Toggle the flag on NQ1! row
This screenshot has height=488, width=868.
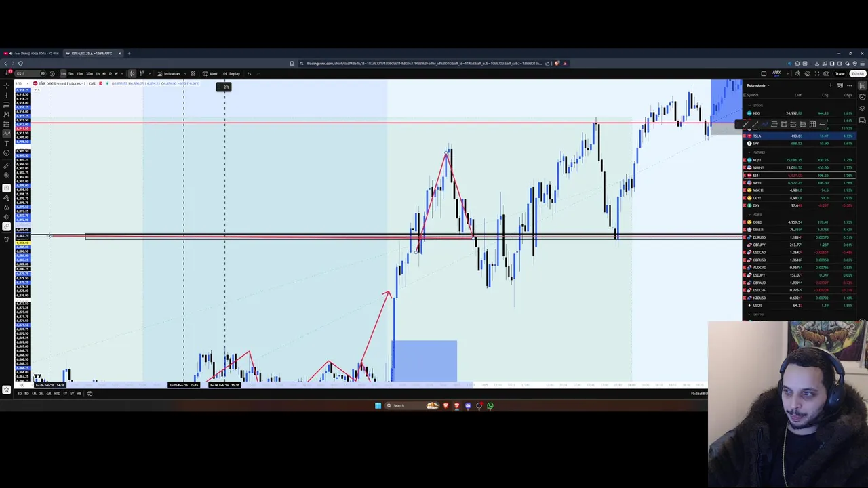pos(745,160)
